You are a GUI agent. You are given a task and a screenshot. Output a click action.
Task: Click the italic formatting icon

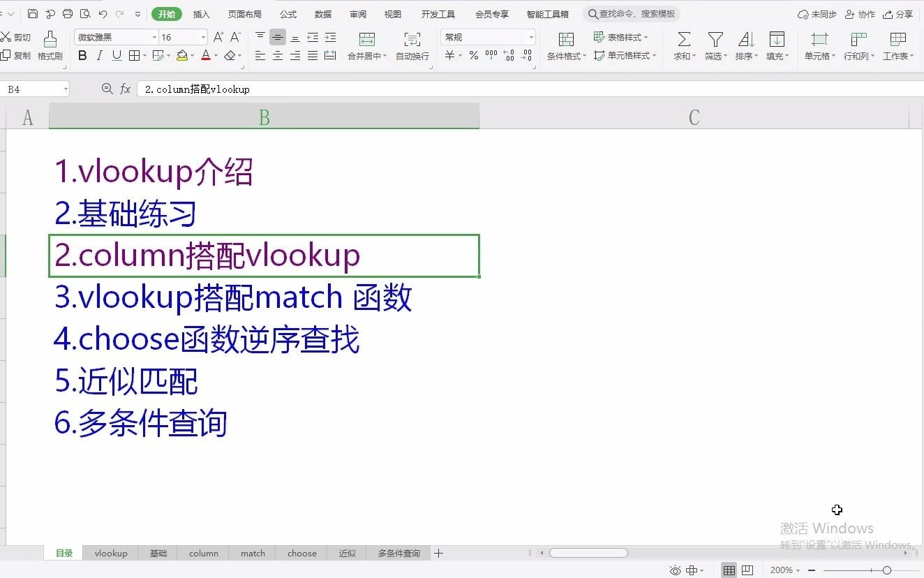click(x=98, y=56)
